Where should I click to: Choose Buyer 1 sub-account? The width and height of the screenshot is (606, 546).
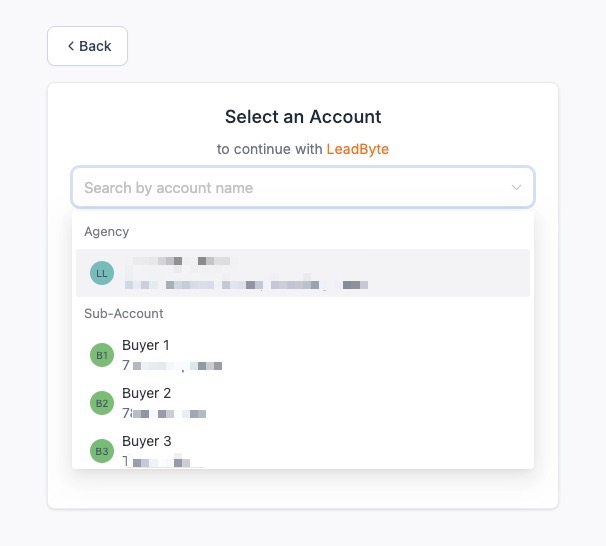pyautogui.click(x=303, y=355)
